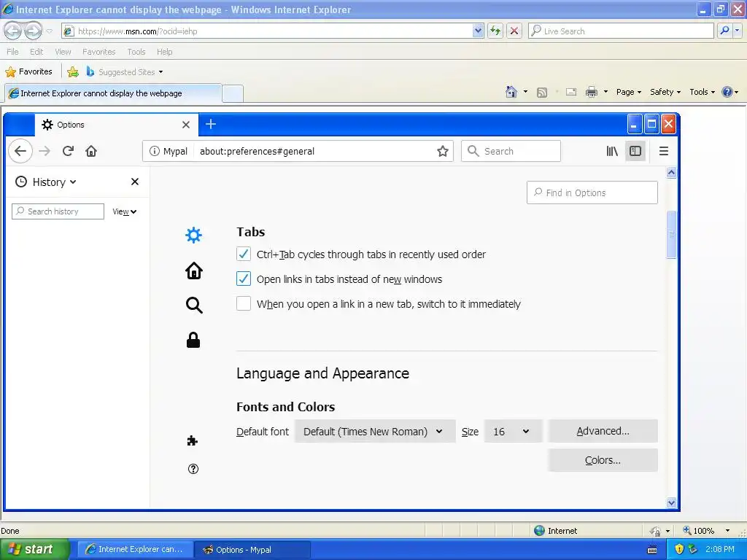Image resolution: width=747 pixels, height=560 pixels.
Task: Select Internet Explorer cannot display tab
Action: point(113,93)
